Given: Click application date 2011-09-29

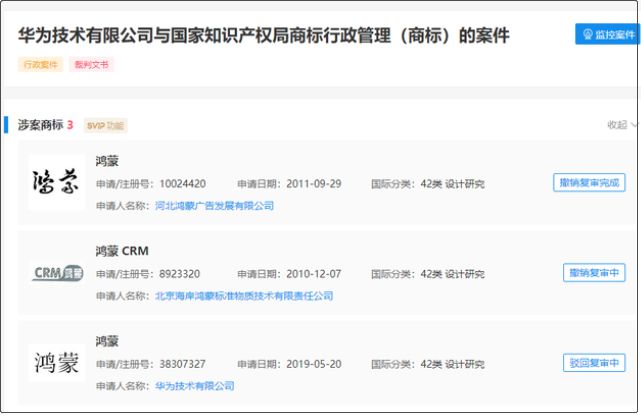Looking at the screenshot, I should coord(314,184).
